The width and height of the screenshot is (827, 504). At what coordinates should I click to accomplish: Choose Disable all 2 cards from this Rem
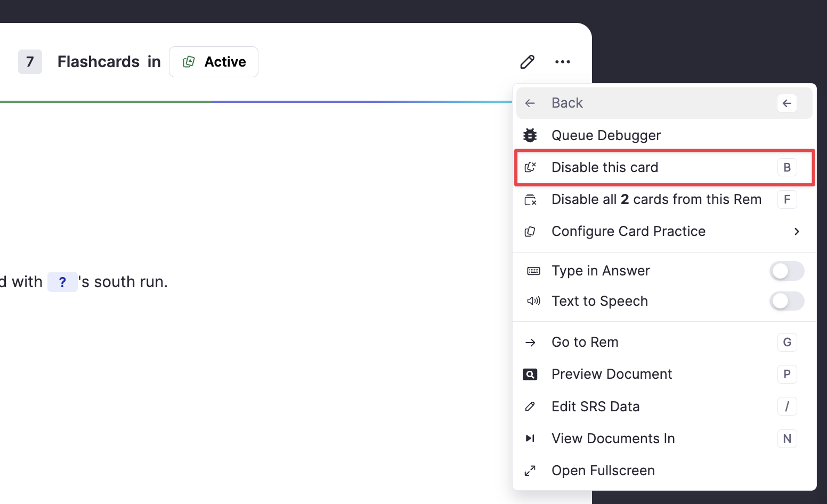(x=656, y=199)
